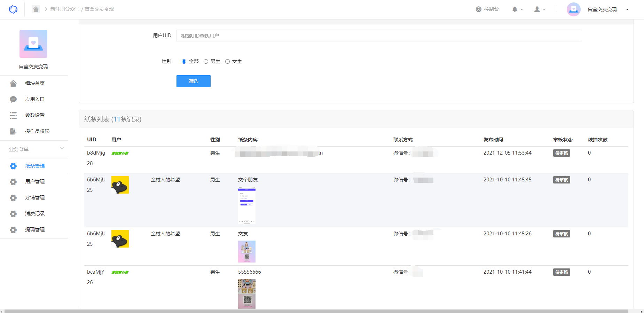
Task: Open 消费记录 in the business menu
Action: pos(35,213)
